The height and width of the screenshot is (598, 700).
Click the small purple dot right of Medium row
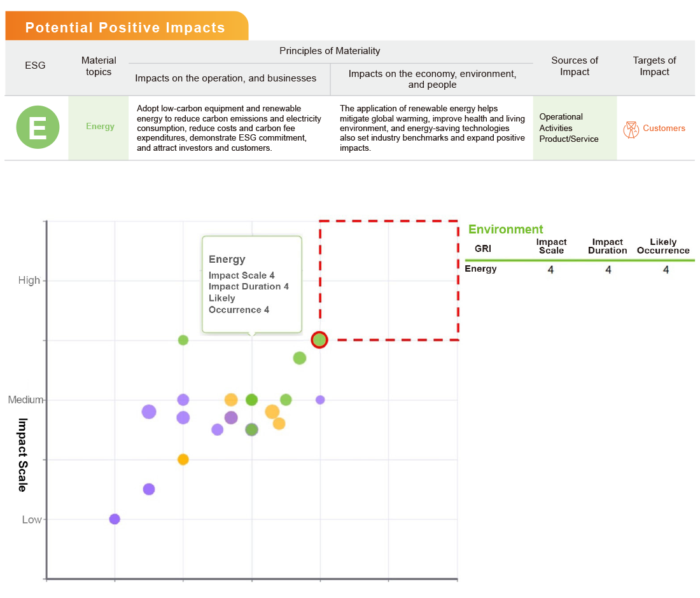(x=320, y=400)
